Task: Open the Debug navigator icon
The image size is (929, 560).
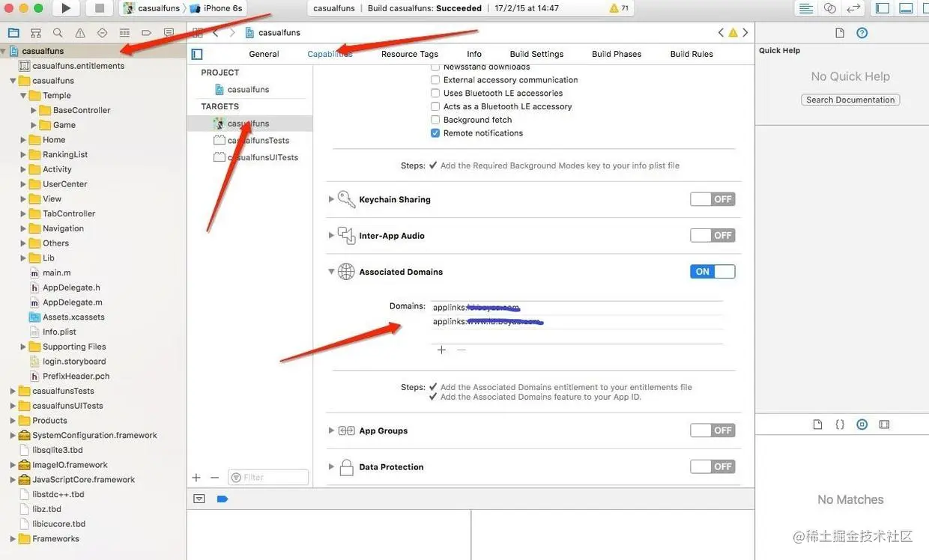Action: tap(124, 33)
